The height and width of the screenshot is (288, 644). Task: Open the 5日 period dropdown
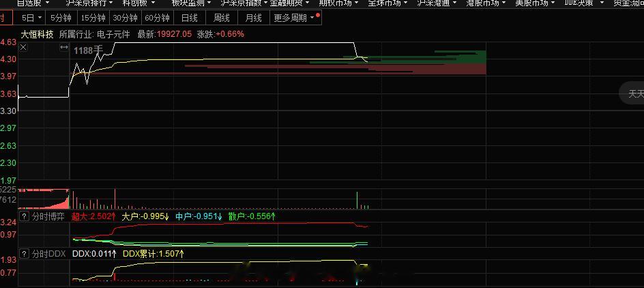coord(31,18)
